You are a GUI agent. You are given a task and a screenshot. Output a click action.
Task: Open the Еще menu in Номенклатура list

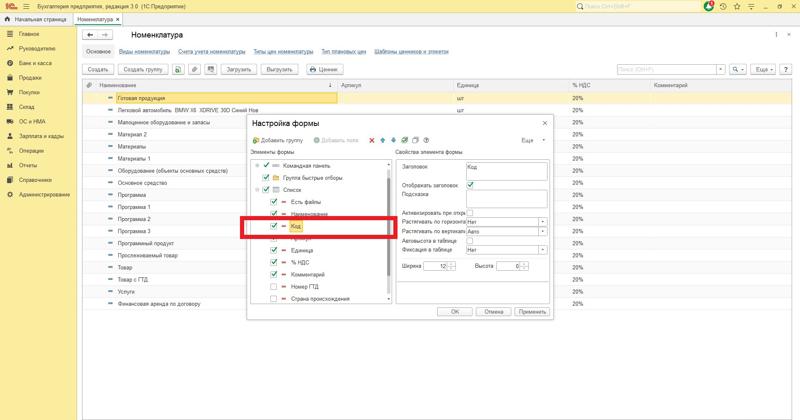pos(763,69)
